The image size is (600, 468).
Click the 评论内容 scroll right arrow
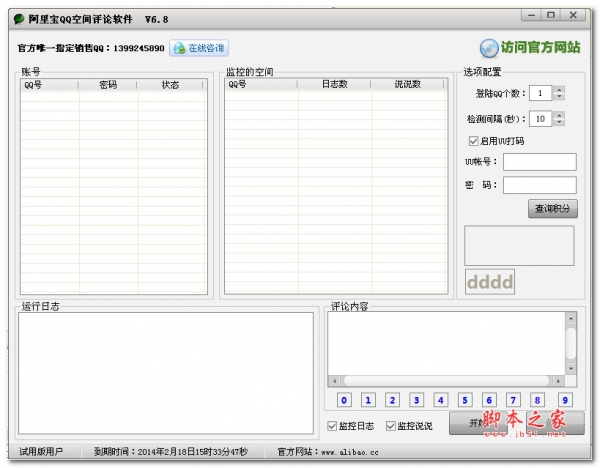click(559, 381)
